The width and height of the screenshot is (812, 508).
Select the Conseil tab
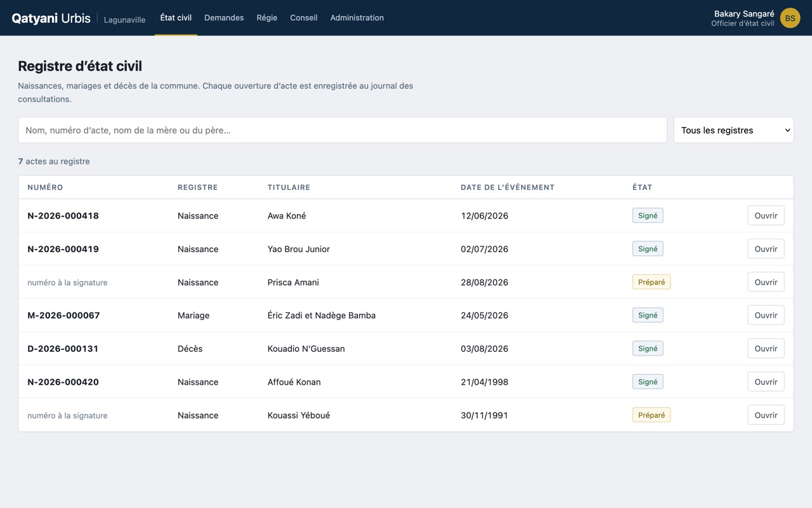304,18
